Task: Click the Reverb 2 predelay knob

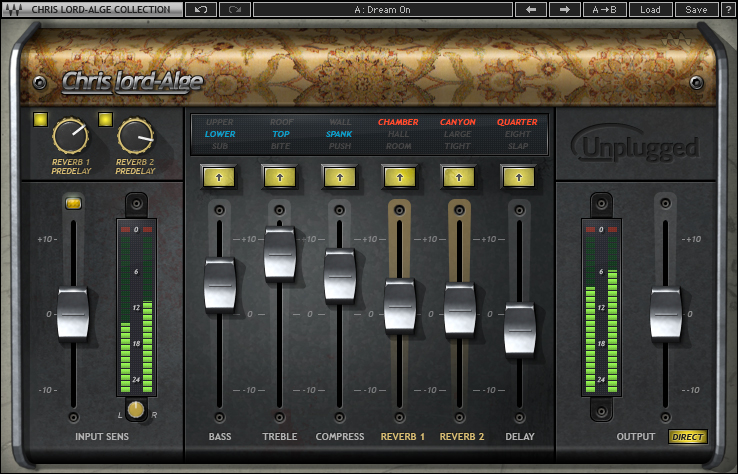Action: point(136,136)
